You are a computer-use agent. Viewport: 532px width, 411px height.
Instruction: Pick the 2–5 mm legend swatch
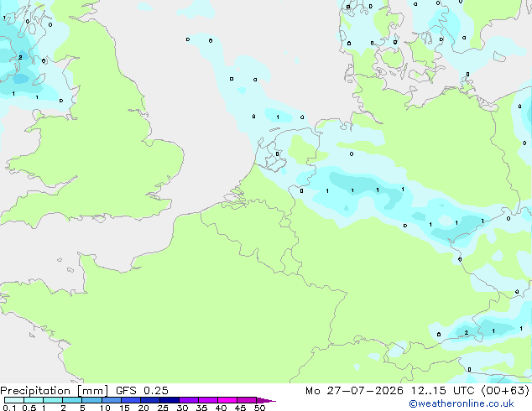pyautogui.click(x=72, y=400)
